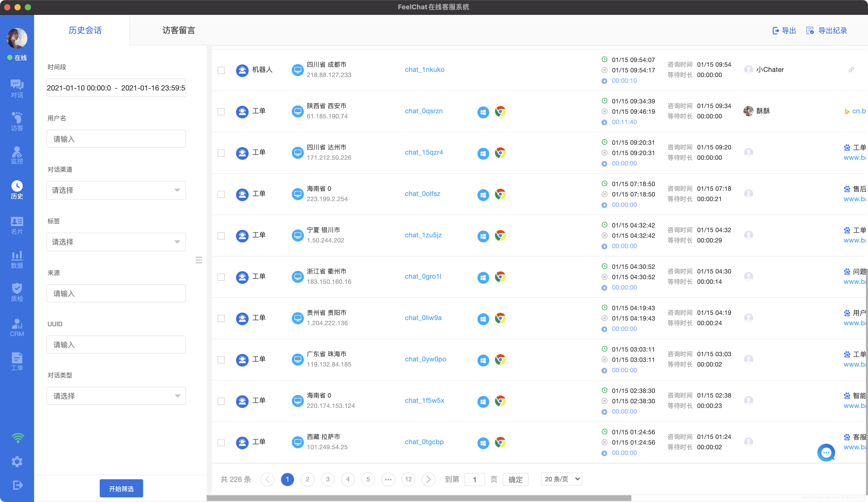Viewport: 868px width, 502px height.
Task: Open the CRM sidebar icon
Action: click(17, 327)
